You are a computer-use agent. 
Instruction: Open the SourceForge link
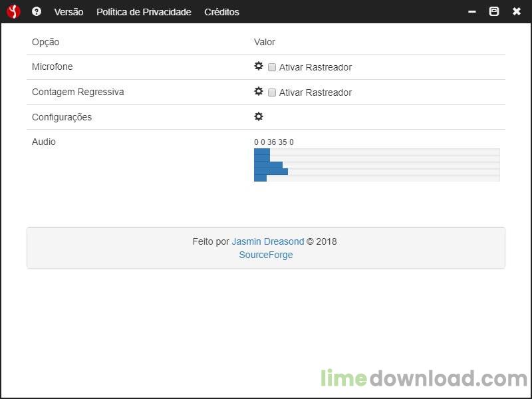click(265, 255)
